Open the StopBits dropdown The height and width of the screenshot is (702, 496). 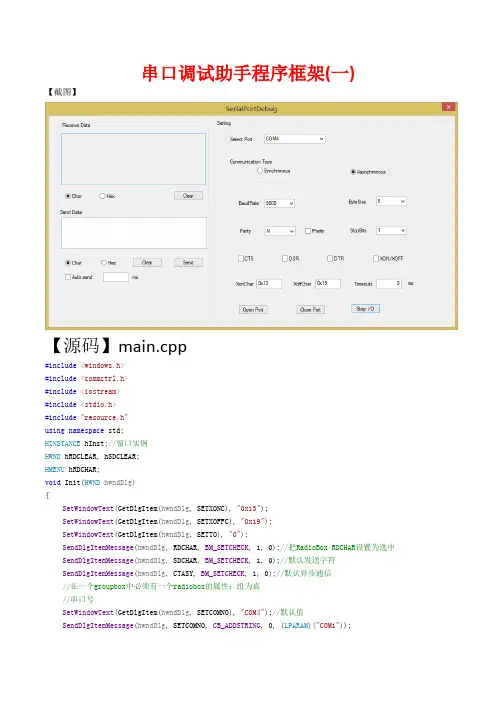[x=391, y=230]
